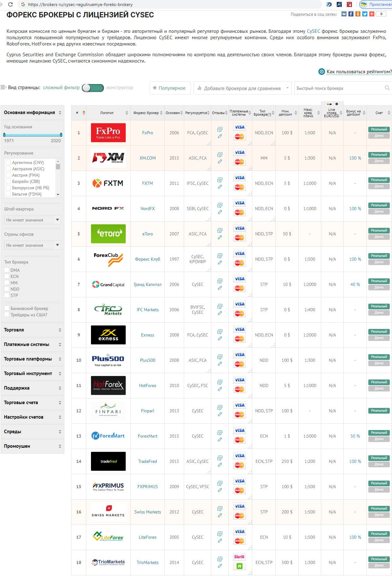The image size is (392, 576).
Task: Check MM broker type checkbox
Action: 7,282
